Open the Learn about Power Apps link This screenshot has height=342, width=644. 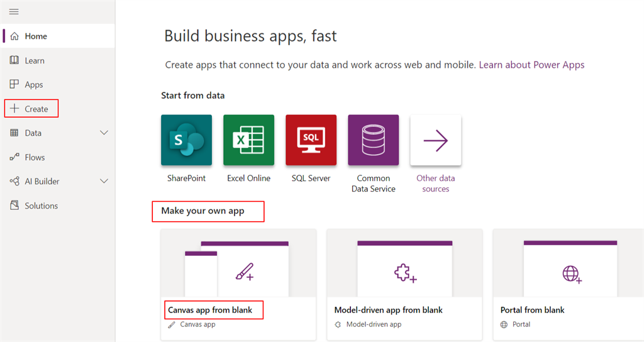(531, 65)
